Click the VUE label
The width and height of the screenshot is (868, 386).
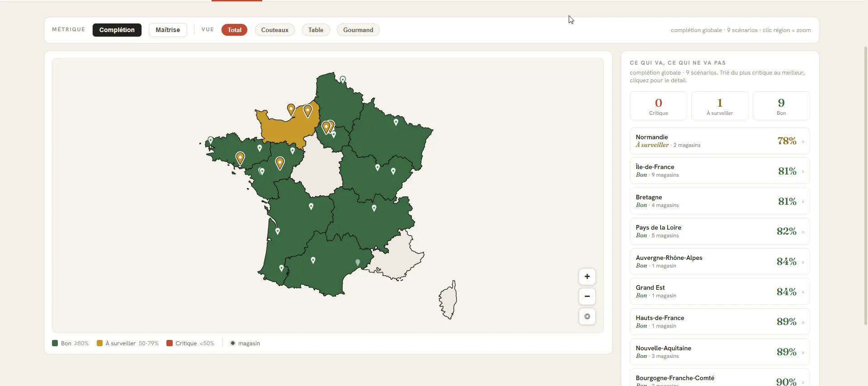tap(208, 29)
